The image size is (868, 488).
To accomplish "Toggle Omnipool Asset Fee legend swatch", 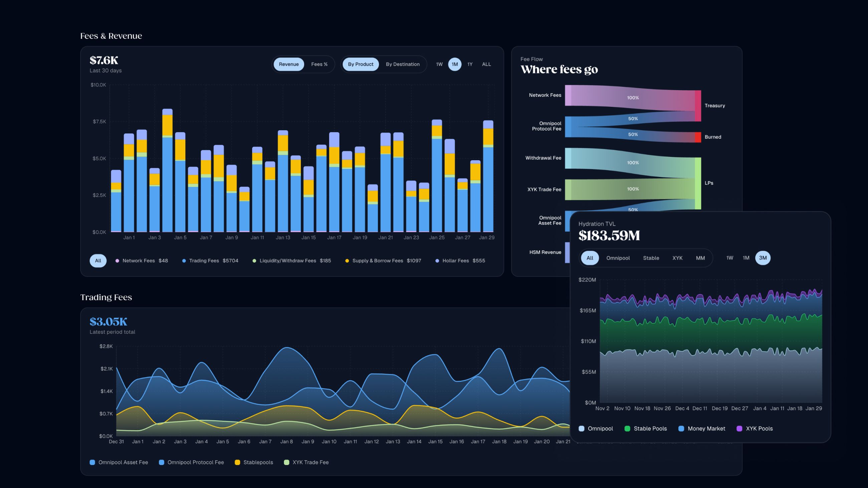I will [92, 462].
